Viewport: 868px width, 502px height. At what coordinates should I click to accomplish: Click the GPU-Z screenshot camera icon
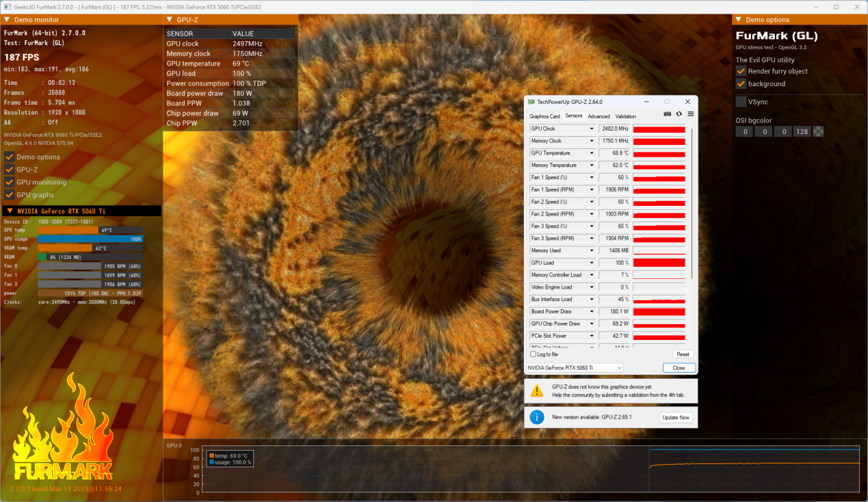coord(667,114)
